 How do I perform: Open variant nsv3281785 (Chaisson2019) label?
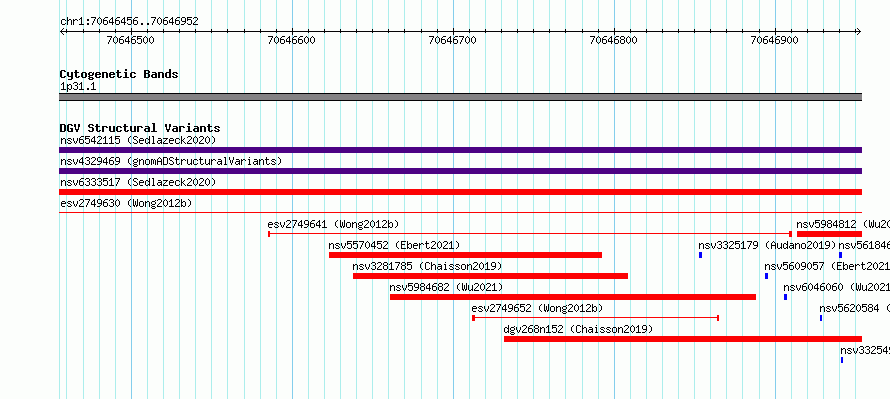coord(427,266)
